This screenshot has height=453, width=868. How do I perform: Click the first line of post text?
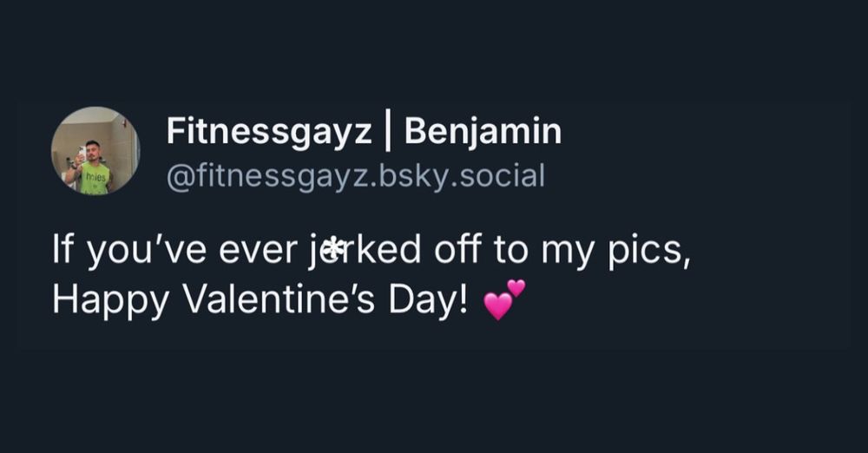pos(371,252)
